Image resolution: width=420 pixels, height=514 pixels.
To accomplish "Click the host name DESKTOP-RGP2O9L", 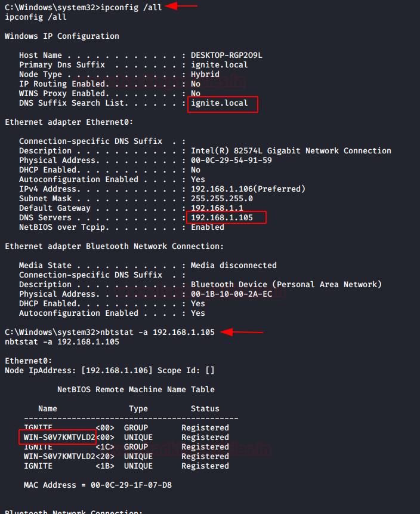I will point(227,56).
